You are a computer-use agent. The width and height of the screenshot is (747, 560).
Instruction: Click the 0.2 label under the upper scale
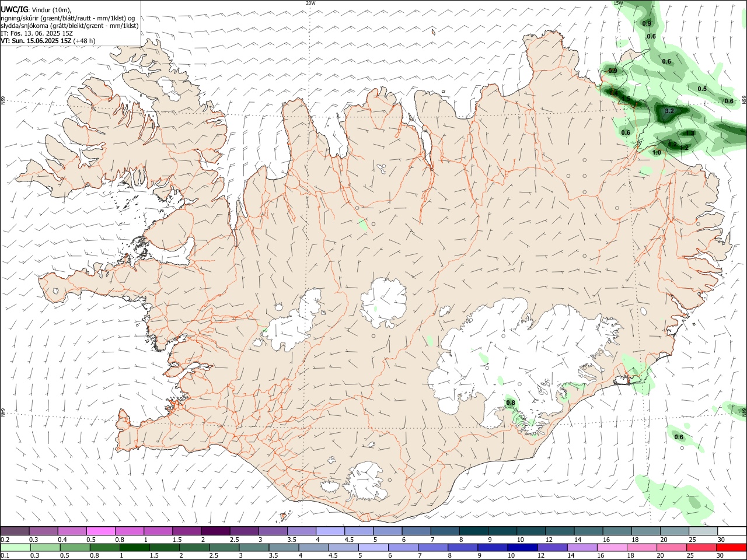[5, 540]
